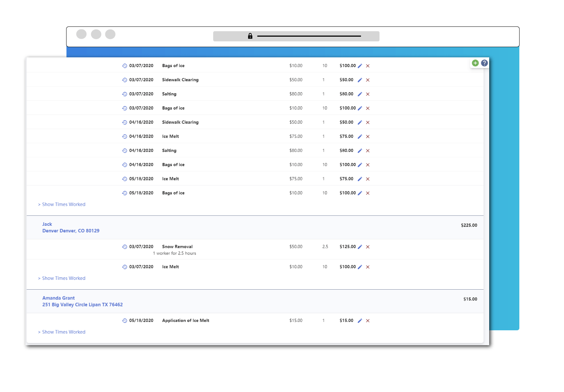Edit the 03/07/2020 Sidewalk Clearing entry
Viewport: 564px width, 392px height.
(x=360, y=80)
